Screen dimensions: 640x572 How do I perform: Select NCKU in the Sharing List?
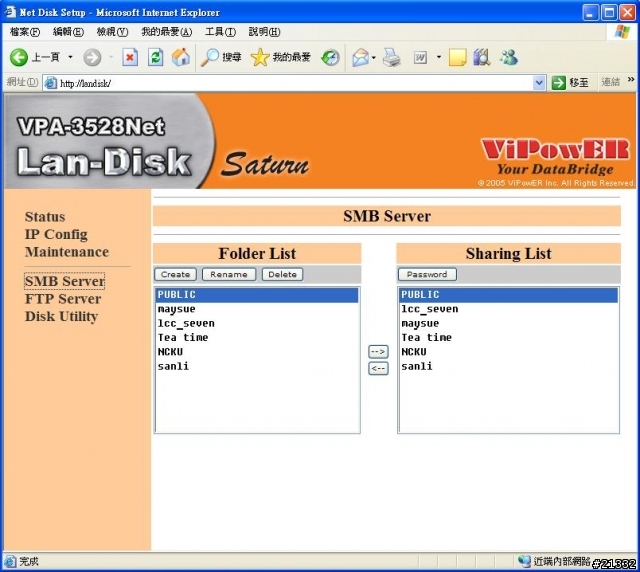coord(508,352)
